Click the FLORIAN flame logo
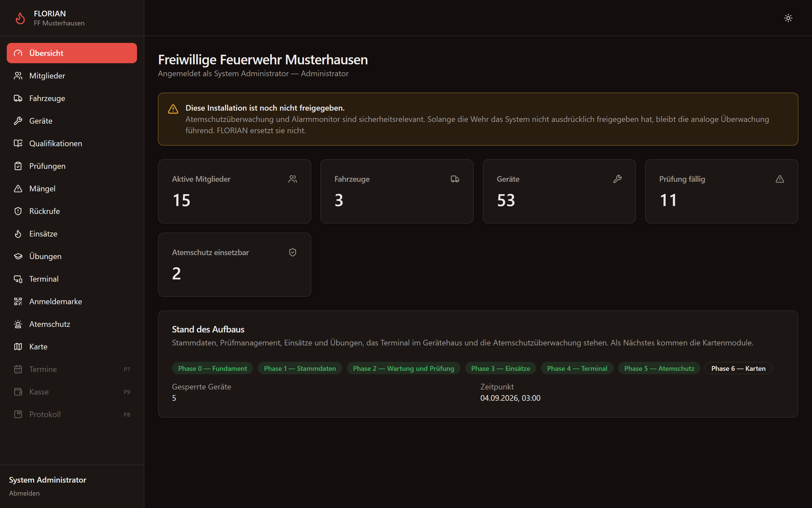Image resolution: width=812 pixels, height=508 pixels. 21,18
